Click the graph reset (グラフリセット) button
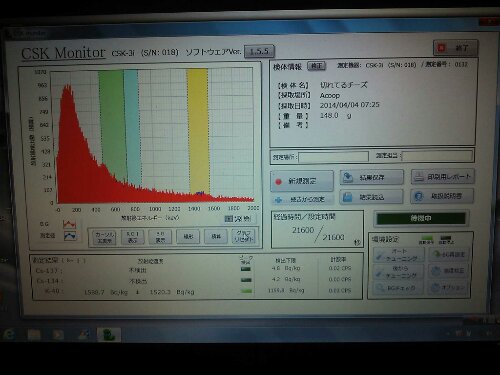Viewport: 500px width, 375px height. pyautogui.click(x=243, y=236)
